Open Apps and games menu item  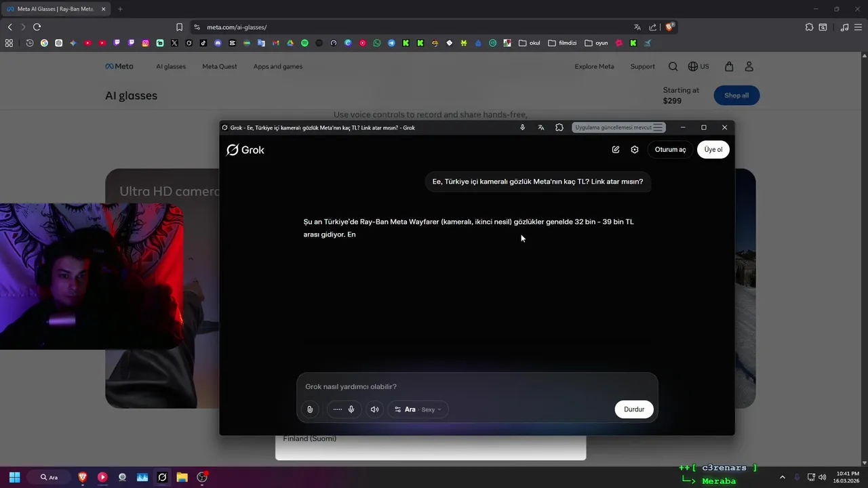(278, 66)
